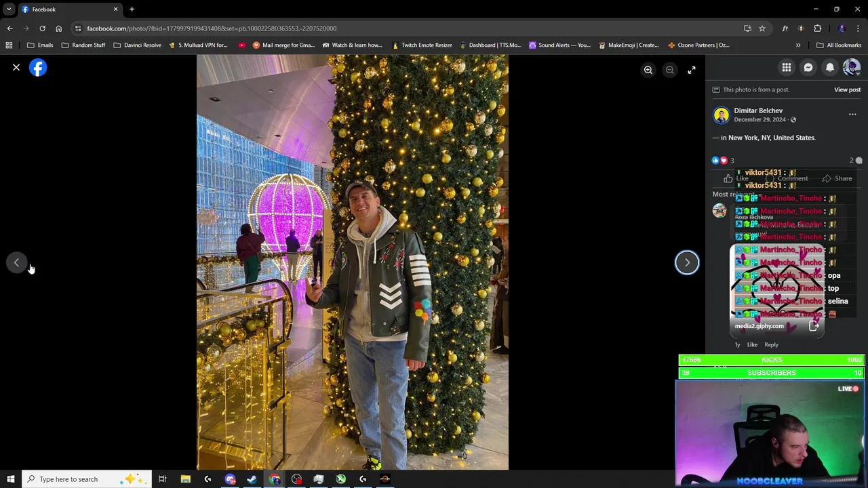The width and height of the screenshot is (868, 488).
Task: View site information icon in address bar
Action: 78,28
